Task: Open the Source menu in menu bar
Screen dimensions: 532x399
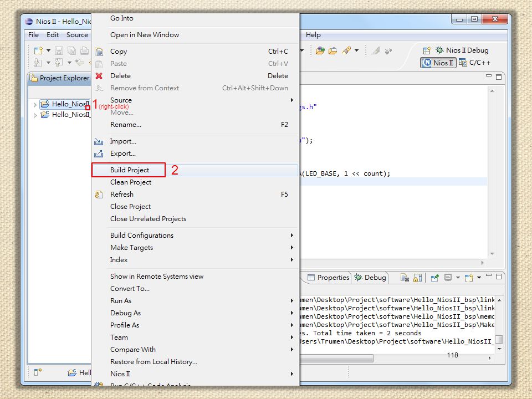Action: point(77,34)
